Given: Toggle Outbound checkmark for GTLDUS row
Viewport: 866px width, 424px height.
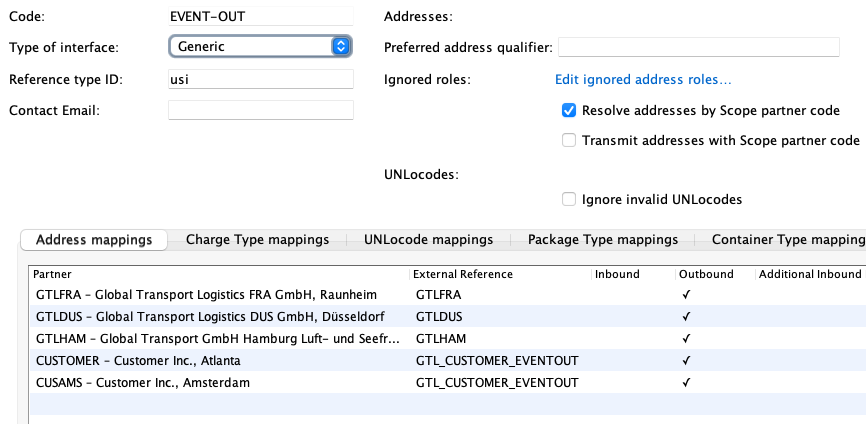Looking at the screenshot, I should tap(686, 317).
